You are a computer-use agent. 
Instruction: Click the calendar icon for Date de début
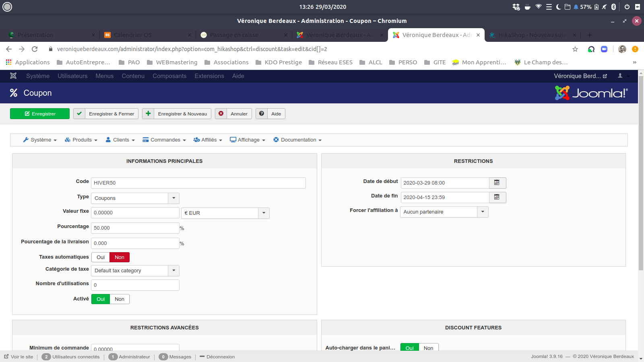point(497,183)
